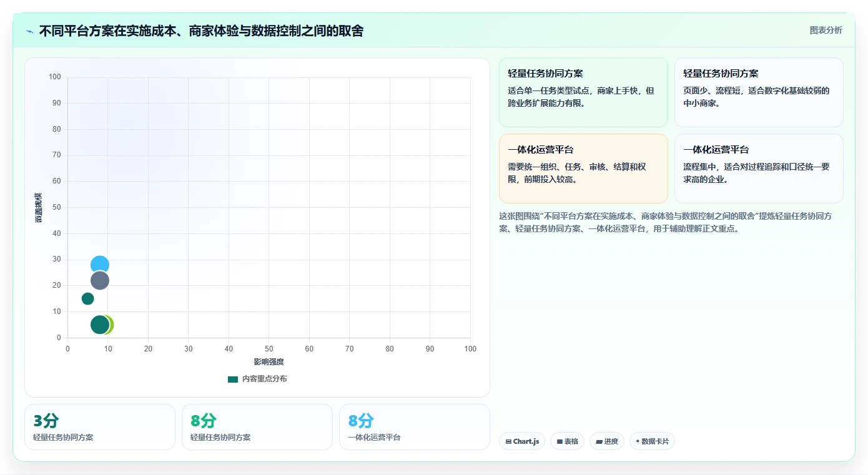Click the light blue bubble on the chart
The image size is (868, 475).
coord(100,263)
